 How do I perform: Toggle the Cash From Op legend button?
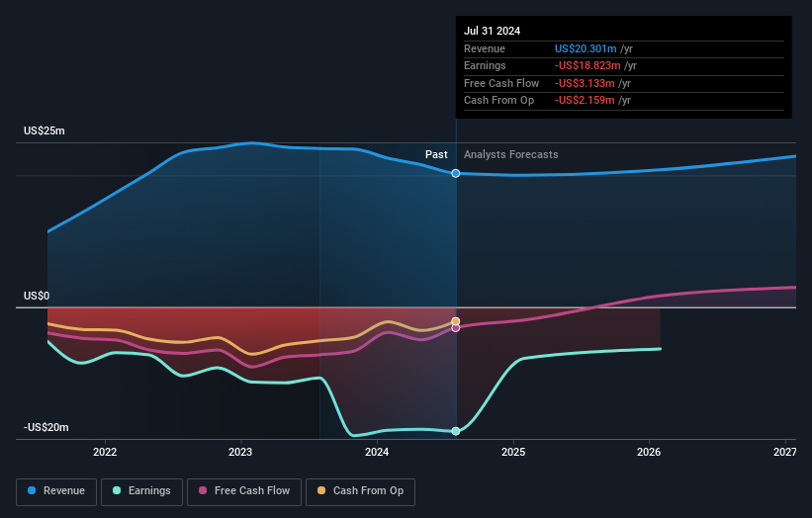[x=360, y=491]
